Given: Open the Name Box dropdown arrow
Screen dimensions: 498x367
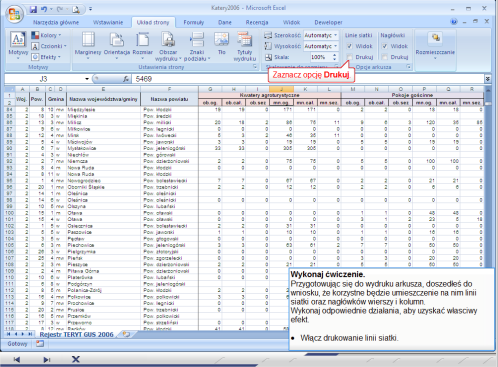Looking at the screenshot, I should 87,79.
